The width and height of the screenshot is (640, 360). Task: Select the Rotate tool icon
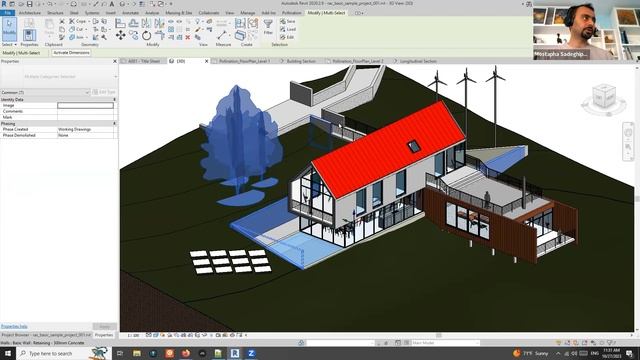(147, 36)
